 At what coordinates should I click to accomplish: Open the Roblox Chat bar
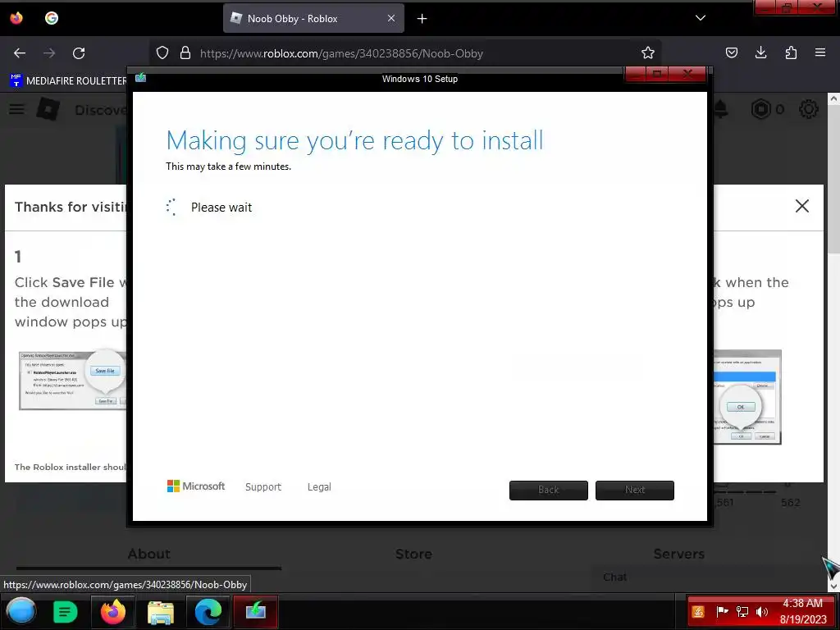[614, 577]
